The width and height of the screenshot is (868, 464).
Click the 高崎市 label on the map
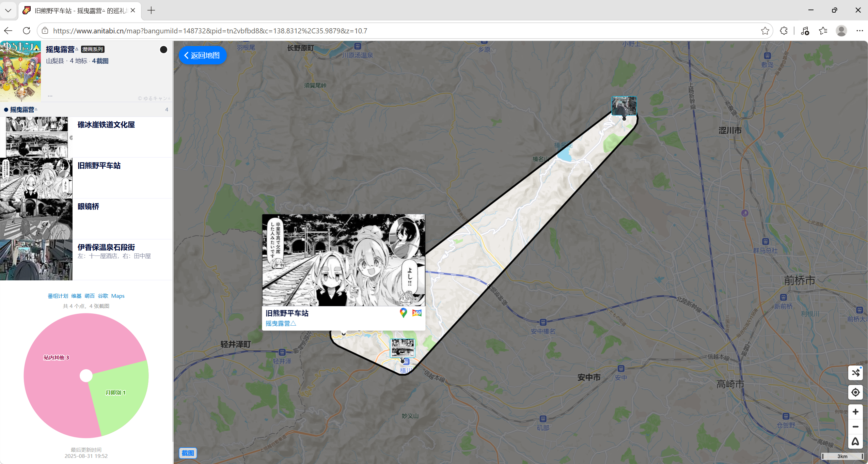[730, 384]
